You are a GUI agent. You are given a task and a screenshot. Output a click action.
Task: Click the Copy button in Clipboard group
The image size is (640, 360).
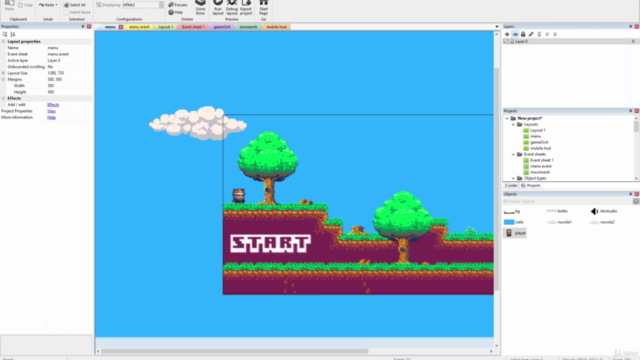pos(26,5)
